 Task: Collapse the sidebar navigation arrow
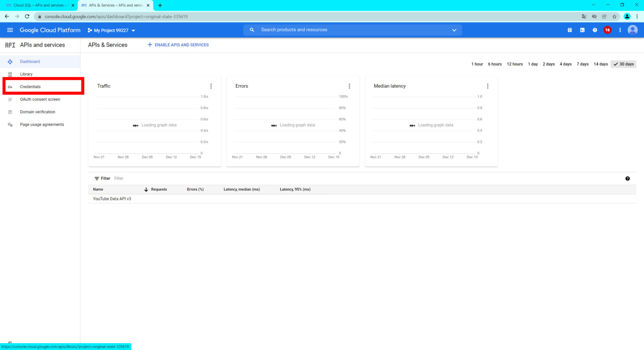point(10,343)
